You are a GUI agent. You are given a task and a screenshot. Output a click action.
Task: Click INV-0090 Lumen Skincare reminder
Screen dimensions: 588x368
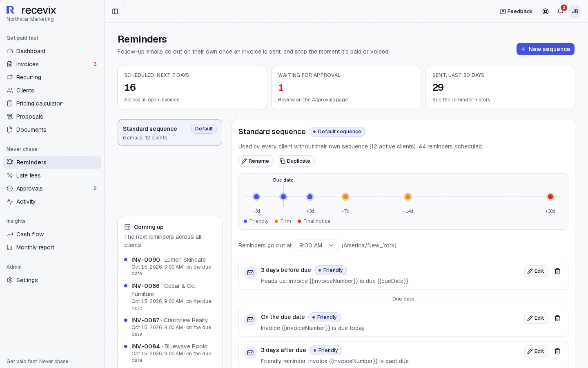click(170, 266)
